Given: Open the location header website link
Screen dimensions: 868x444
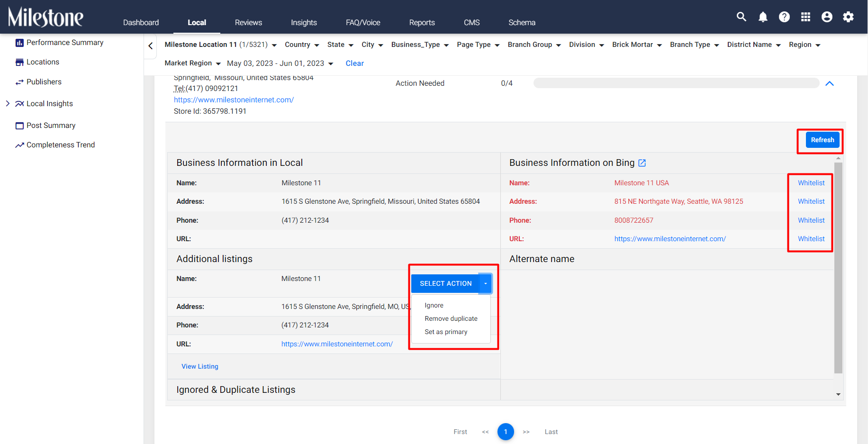Looking at the screenshot, I should (234, 100).
